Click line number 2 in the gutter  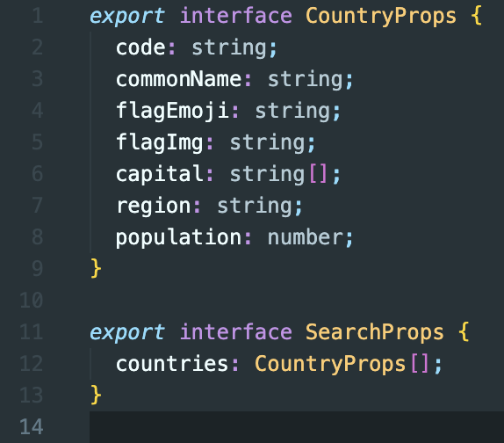click(x=38, y=47)
